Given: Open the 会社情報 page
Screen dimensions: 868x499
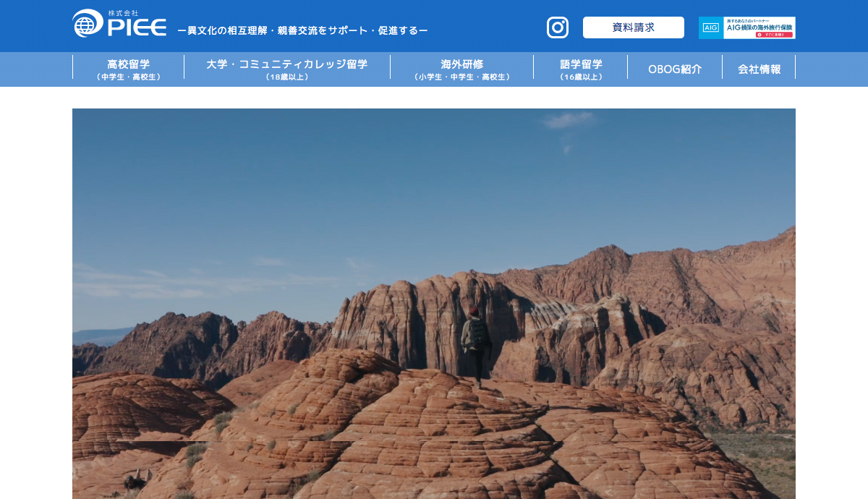Looking at the screenshot, I should point(758,69).
